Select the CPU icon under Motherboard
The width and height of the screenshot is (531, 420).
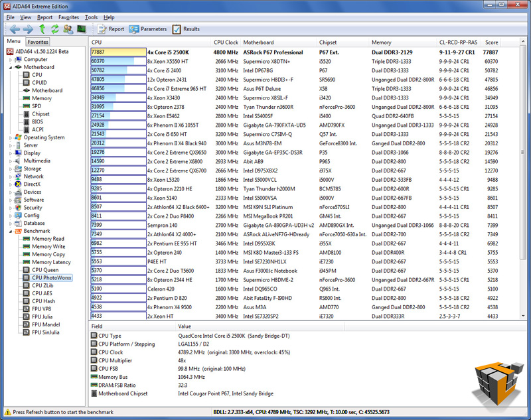click(x=27, y=75)
